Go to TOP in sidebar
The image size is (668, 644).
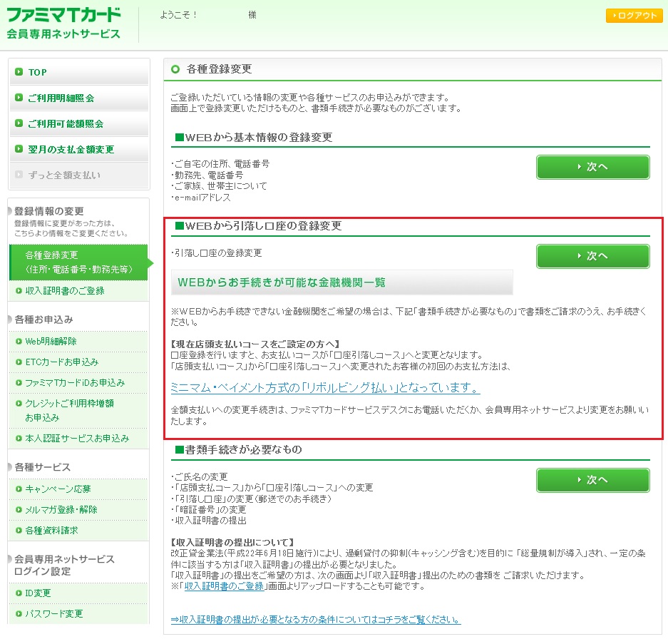(x=79, y=72)
